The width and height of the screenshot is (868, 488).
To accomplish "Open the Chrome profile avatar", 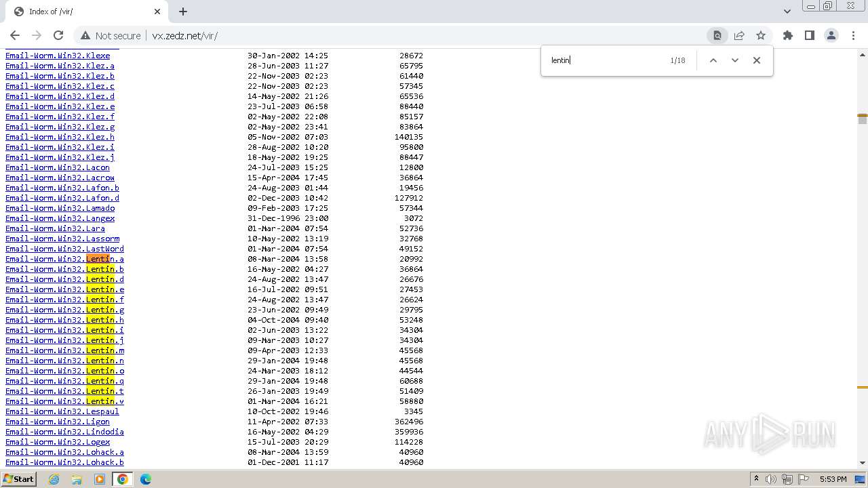I will (x=831, y=35).
